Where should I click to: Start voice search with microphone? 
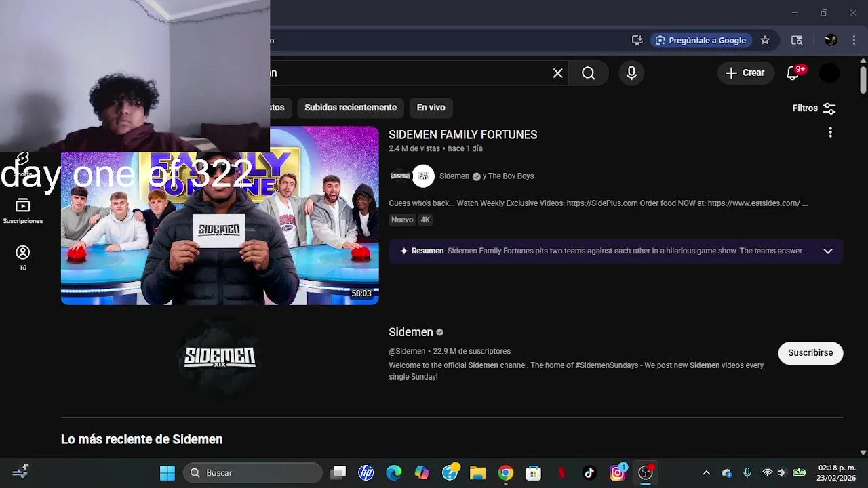pyautogui.click(x=631, y=73)
